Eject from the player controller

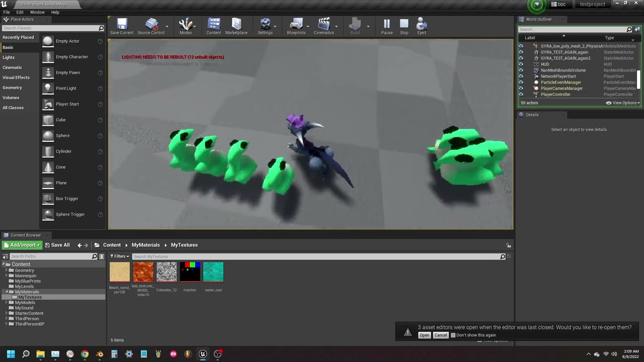click(x=422, y=26)
